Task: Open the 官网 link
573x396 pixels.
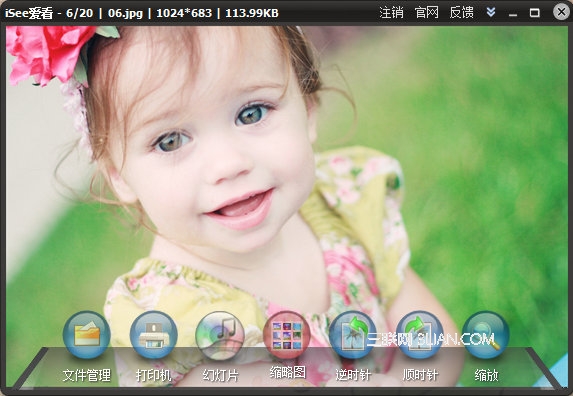Action: (x=426, y=13)
